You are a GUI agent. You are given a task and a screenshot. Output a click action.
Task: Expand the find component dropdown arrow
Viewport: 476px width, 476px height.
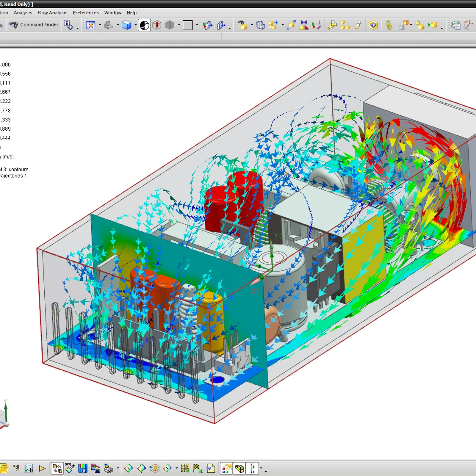click(x=252, y=25)
